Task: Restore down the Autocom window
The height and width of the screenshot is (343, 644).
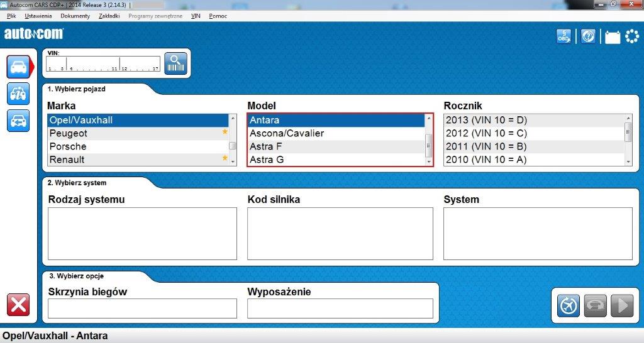Action: (613, 4)
